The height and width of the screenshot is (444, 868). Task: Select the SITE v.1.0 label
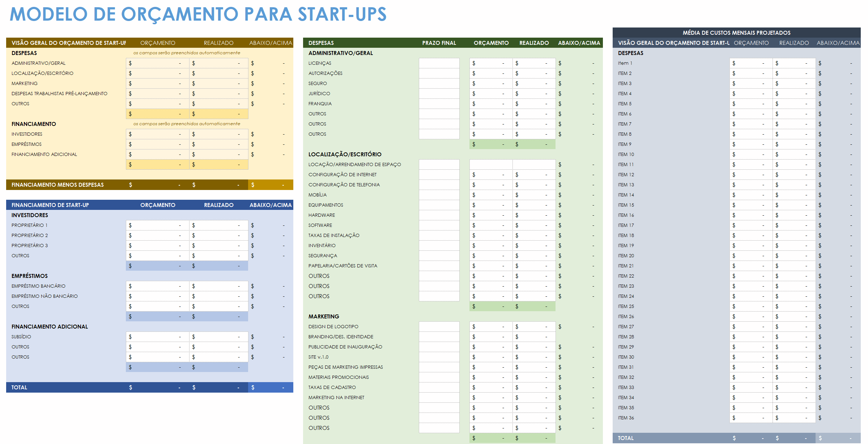click(x=319, y=357)
